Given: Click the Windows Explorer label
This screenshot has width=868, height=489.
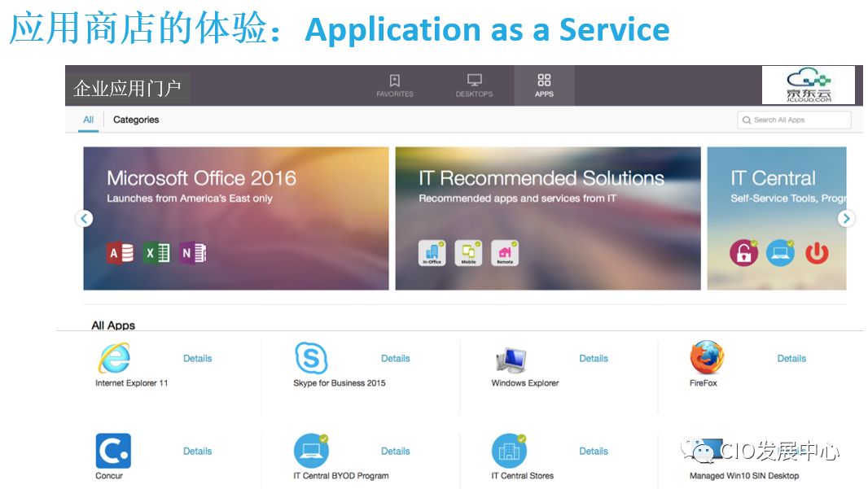Looking at the screenshot, I should point(524,382).
